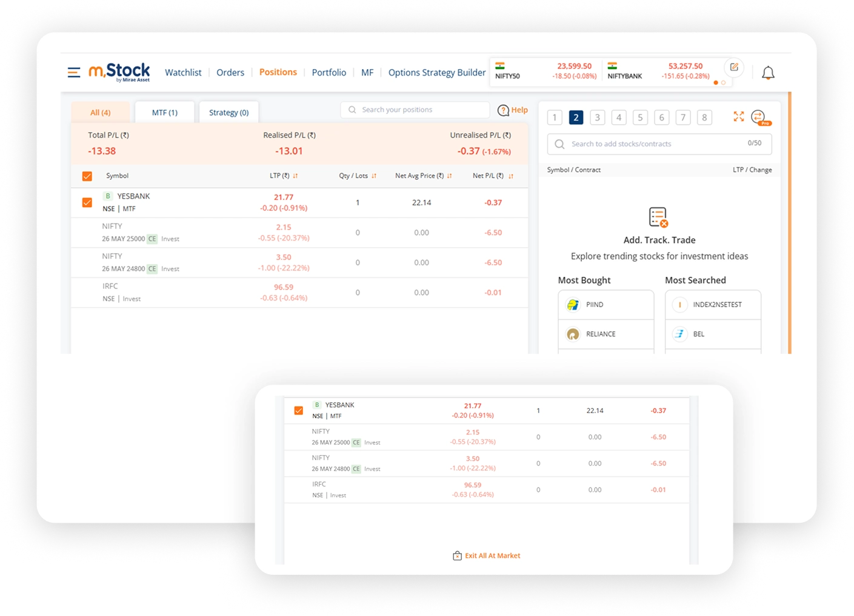Switch to the All (4) tab
The width and height of the screenshot is (854, 616).
click(101, 113)
